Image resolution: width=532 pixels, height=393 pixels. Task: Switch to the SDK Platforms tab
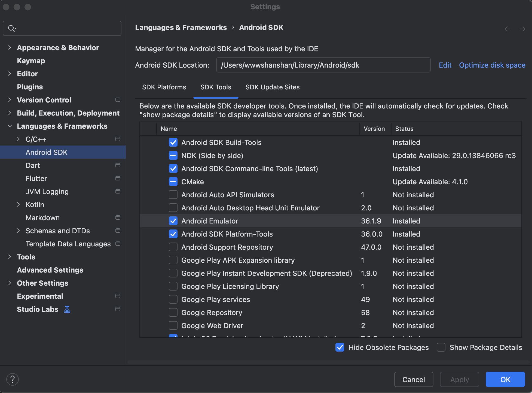click(164, 87)
